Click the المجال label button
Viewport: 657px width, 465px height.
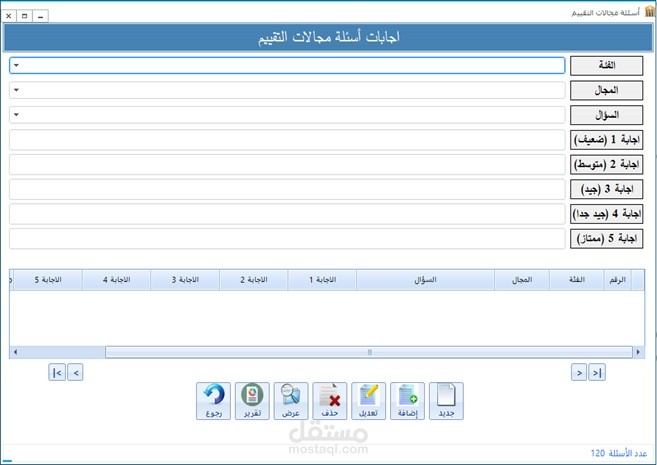tap(606, 90)
